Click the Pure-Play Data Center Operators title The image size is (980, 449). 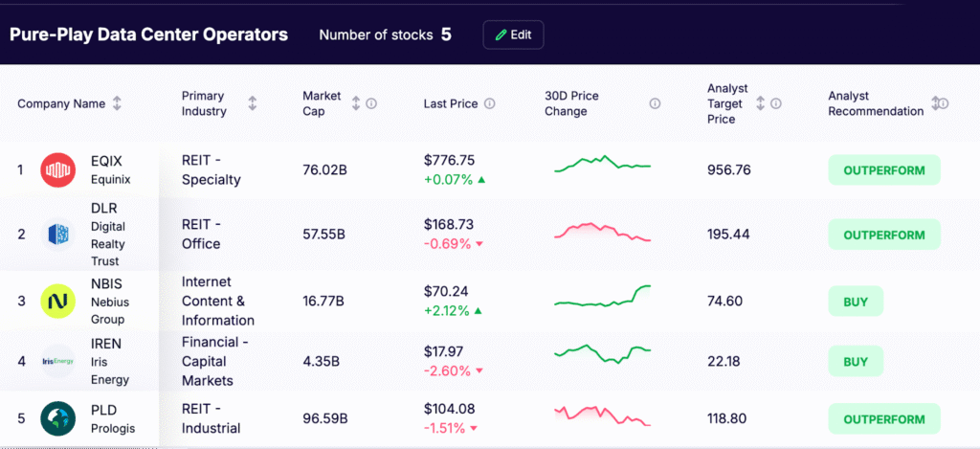148,34
